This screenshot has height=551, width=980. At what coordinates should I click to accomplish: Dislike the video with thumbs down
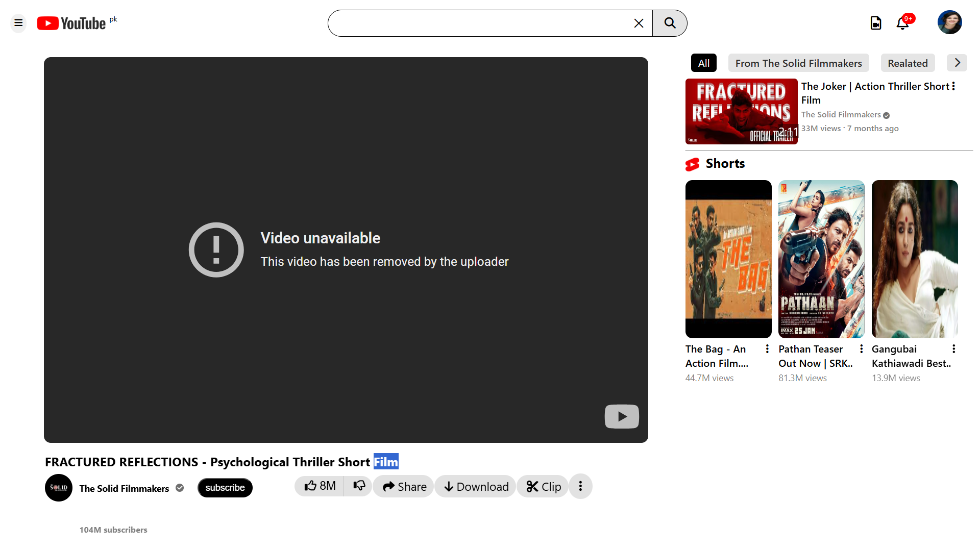(x=359, y=486)
